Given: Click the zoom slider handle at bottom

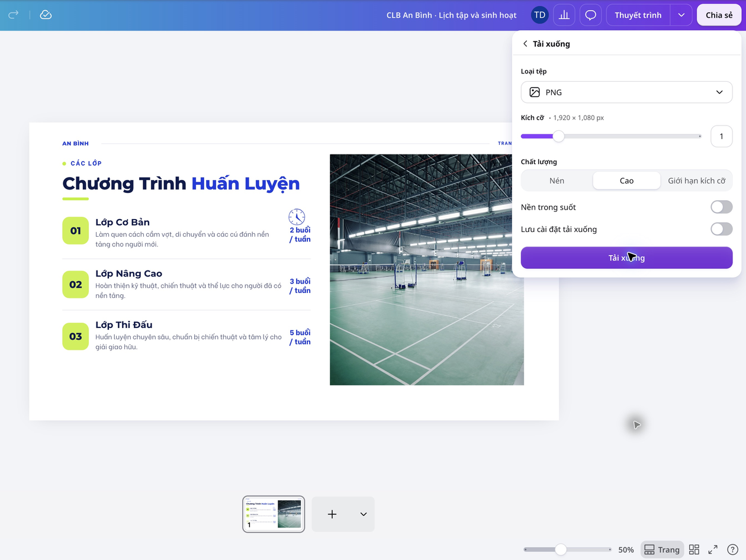Looking at the screenshot, I should pos(560,549).
